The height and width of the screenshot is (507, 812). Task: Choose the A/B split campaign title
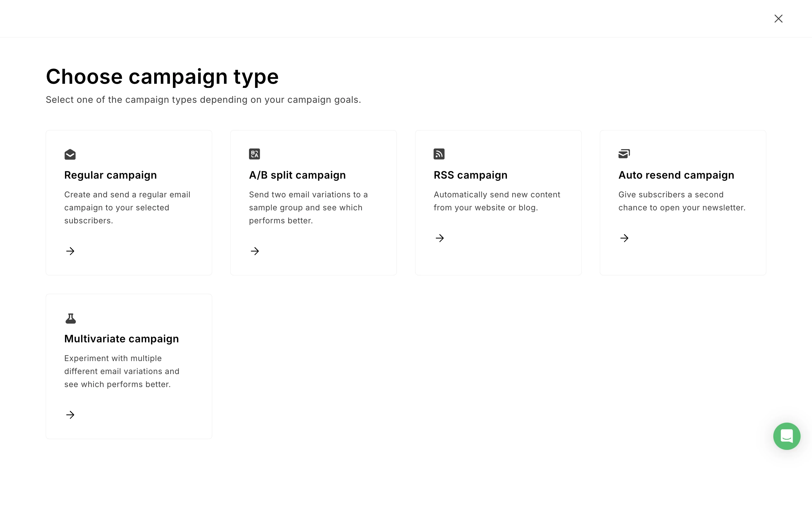point(297,175)
